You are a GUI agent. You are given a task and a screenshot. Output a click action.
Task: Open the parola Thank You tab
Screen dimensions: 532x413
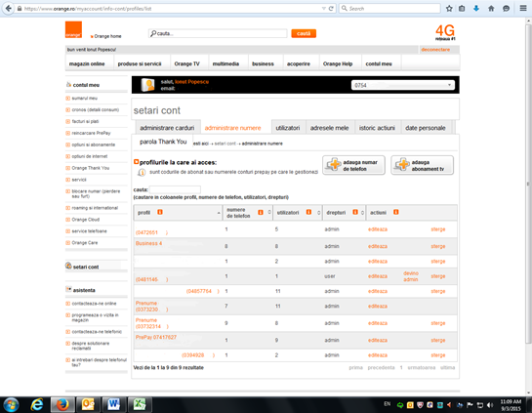[163, 142]
